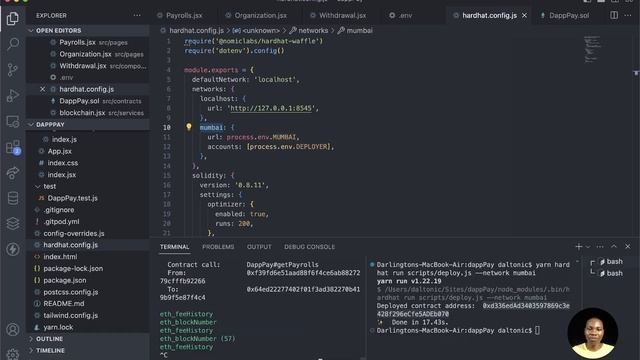Create a new terminal with plus icon
Image resolution: width=640 pixels, height=360 pixels.
pos(578,247)
